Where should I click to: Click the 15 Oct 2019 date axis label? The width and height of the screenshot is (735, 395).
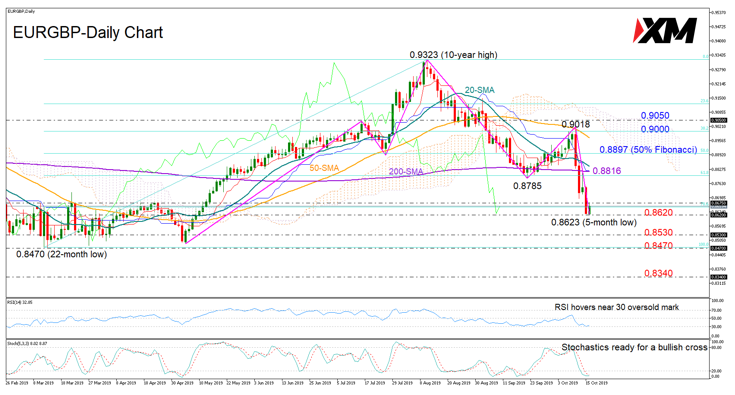(596, 383)
